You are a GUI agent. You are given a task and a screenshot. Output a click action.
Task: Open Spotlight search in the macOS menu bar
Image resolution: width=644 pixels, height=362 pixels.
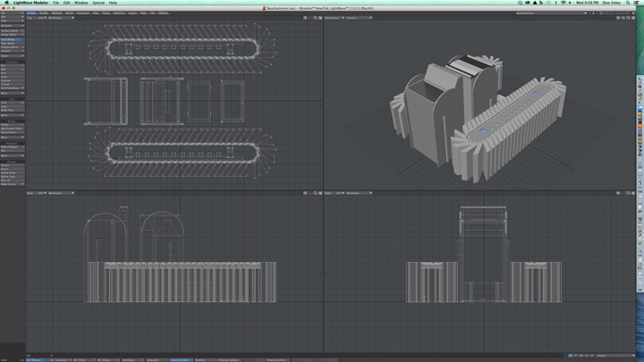click(x=628, y=3)
